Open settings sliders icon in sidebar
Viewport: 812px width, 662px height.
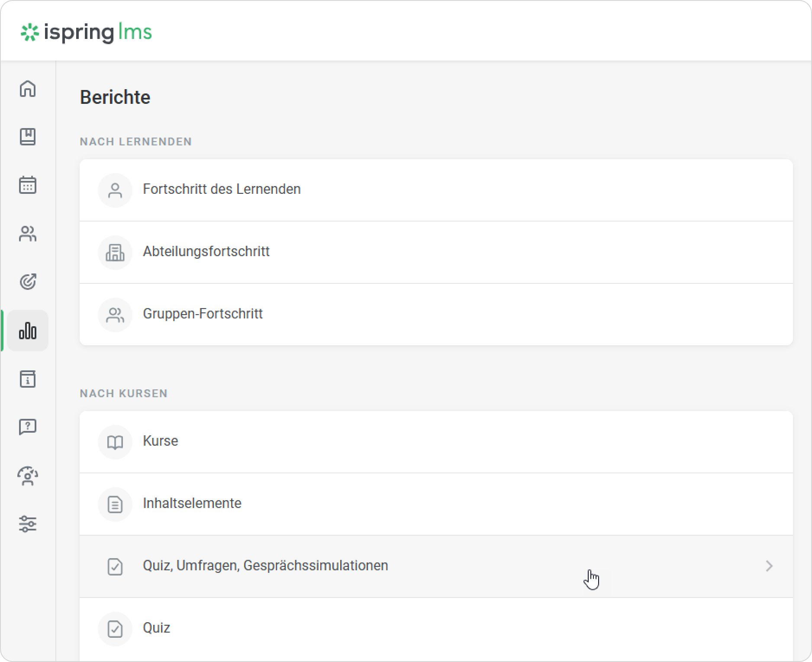(28, 524)
